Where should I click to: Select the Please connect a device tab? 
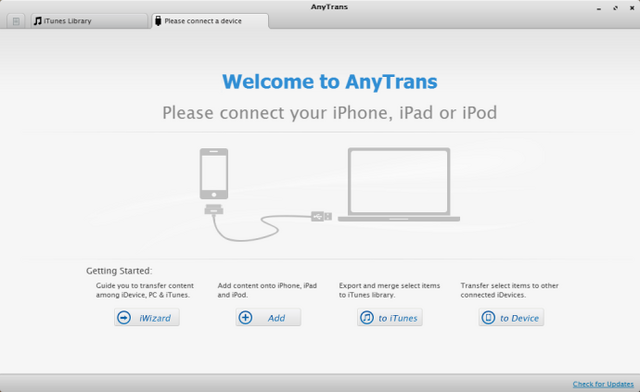[x=210, y=21]
